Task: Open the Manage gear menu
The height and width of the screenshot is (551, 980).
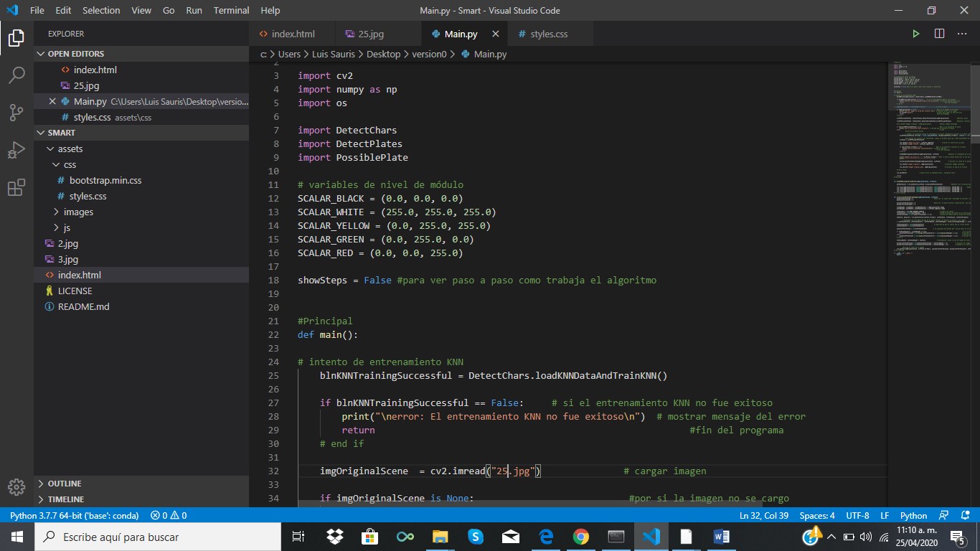Action: tap(17, 486)
